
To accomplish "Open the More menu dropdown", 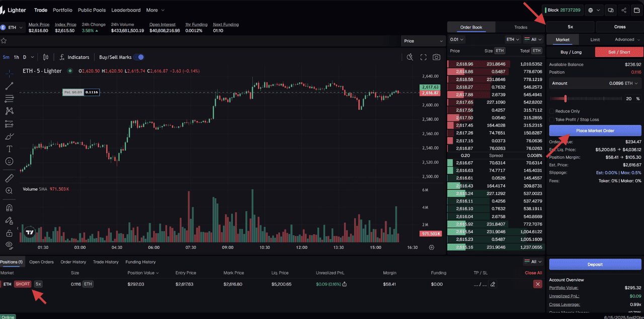I will pyautogui.click(x=155, y=10).
